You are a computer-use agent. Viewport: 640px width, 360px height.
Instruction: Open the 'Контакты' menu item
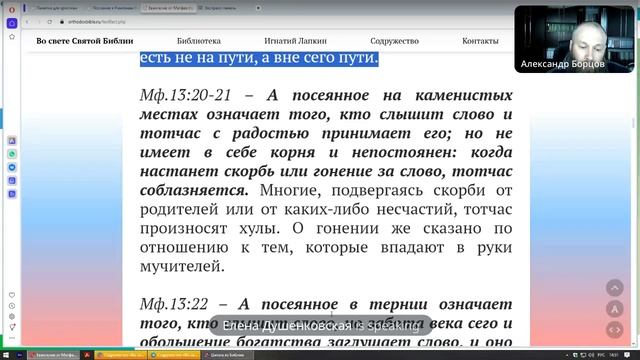pyautogui.click(x=480, y=41)
